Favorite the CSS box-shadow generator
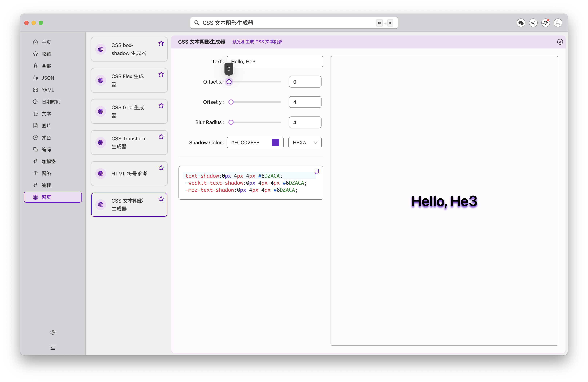The width and height of the screenshot is (588, 382). coord(161,43)
